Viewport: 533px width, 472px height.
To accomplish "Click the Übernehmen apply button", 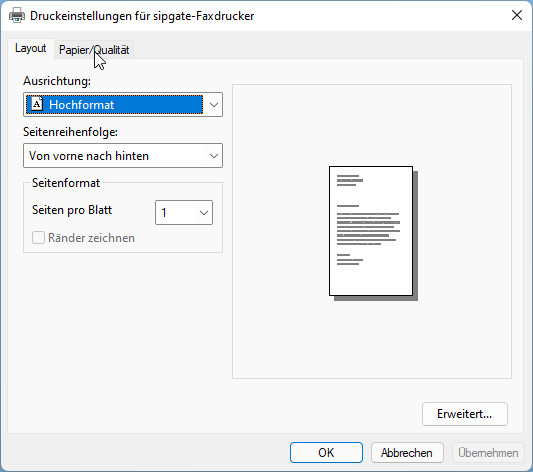I will coord(488,453).
